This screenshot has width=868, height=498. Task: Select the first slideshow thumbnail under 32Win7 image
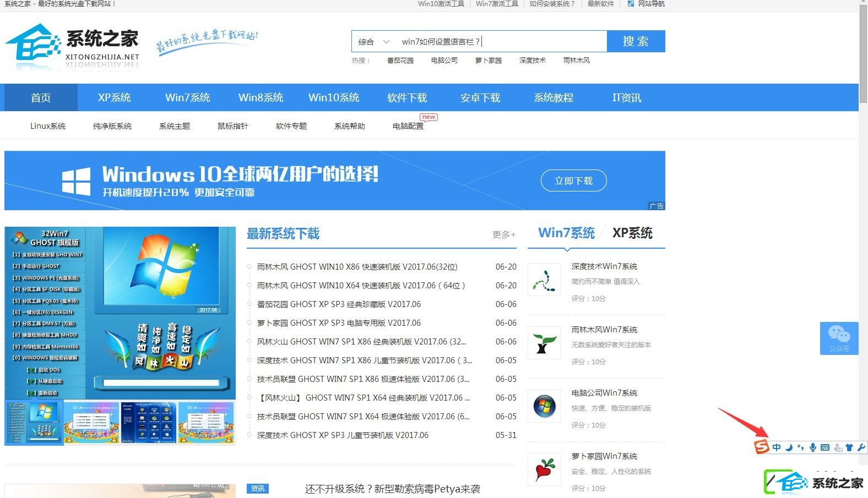(34, 423)
